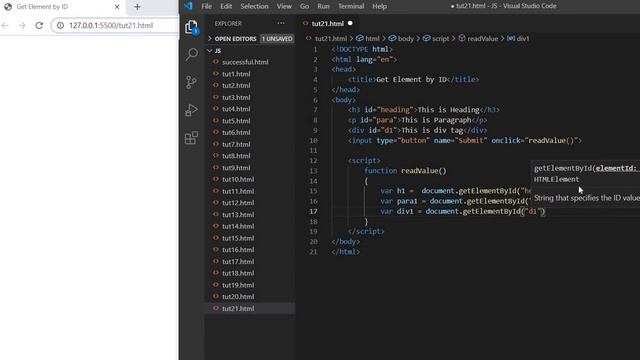The image size is (640, 360).
Task: Open the Go menu
Action: 304,6
